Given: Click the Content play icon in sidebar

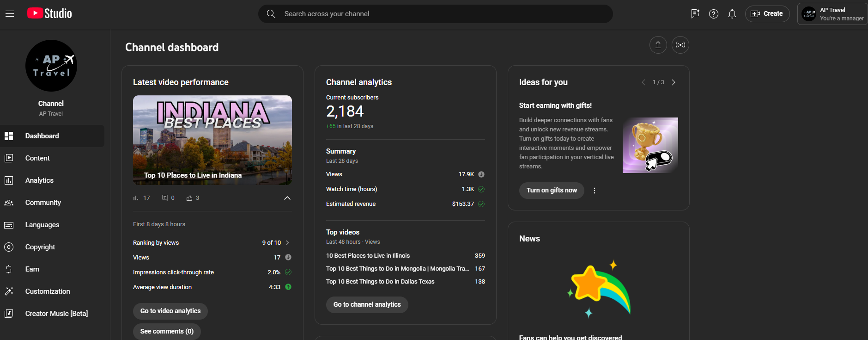Looking at the screenshot, I should (9, 158).
